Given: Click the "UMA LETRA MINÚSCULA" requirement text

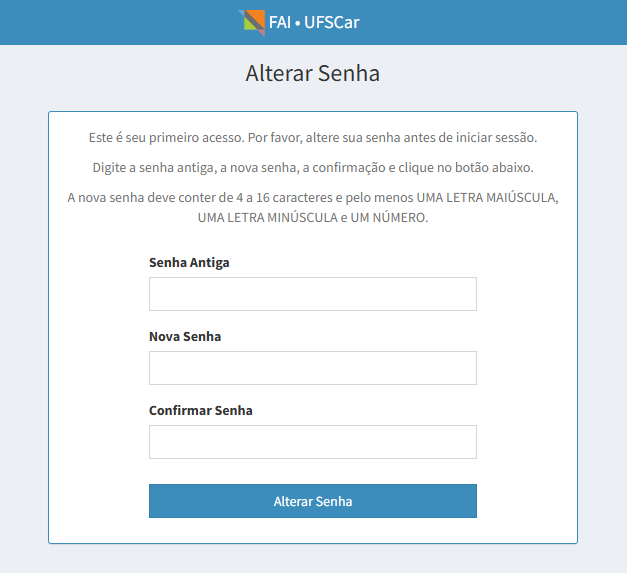Looking at the screenshot, I should tap(268, 218).
